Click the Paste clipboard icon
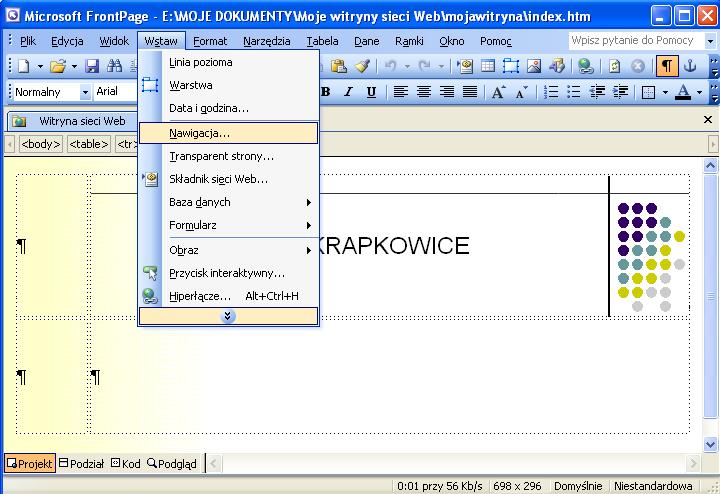Screen dimensions: 720x494 [x=338, y=67]
